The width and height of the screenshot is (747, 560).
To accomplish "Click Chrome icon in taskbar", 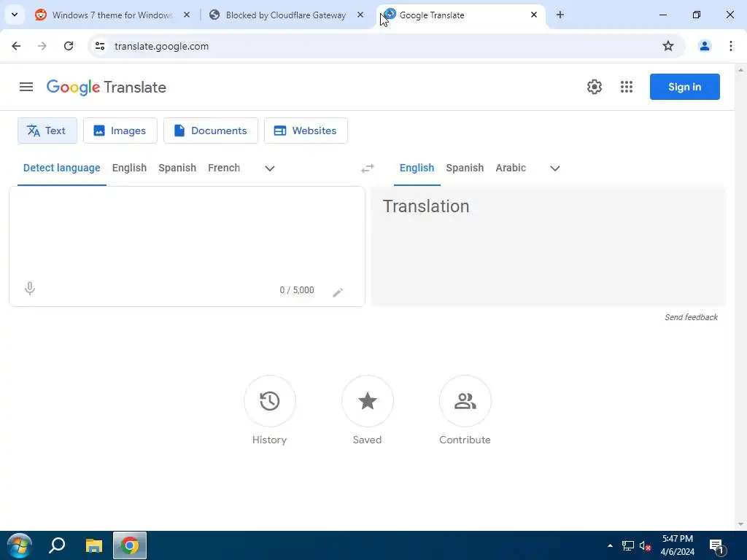I will click(x=130, y=545).
